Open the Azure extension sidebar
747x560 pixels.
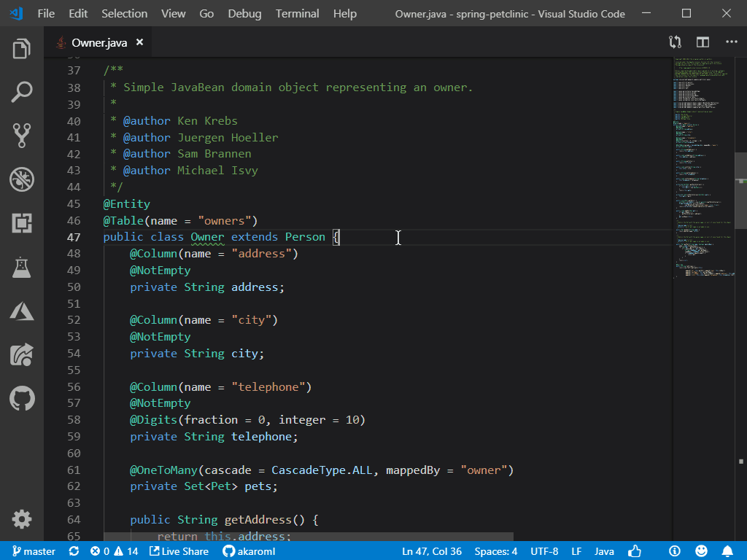click(x=22, y=311)
